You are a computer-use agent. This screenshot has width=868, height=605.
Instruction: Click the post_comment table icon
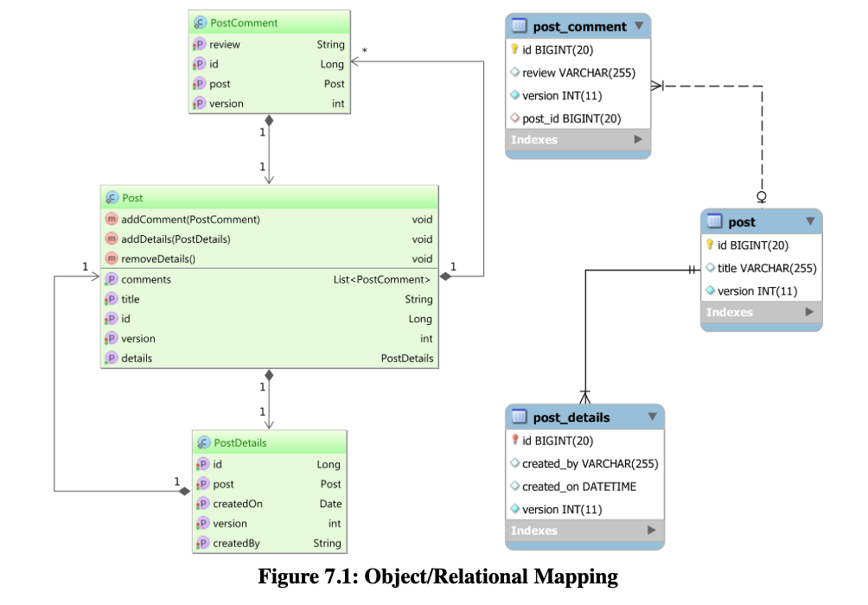(x=520, y=25)
